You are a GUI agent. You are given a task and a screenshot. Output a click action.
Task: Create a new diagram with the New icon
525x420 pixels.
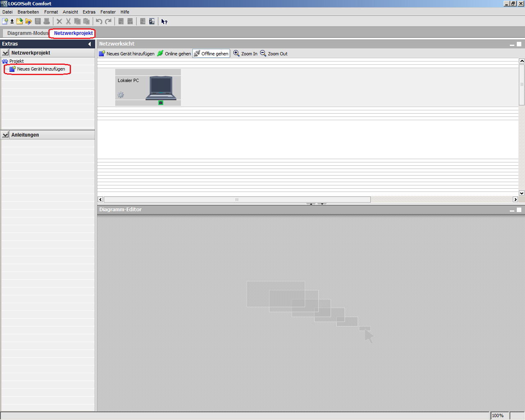tap(5, 21)
